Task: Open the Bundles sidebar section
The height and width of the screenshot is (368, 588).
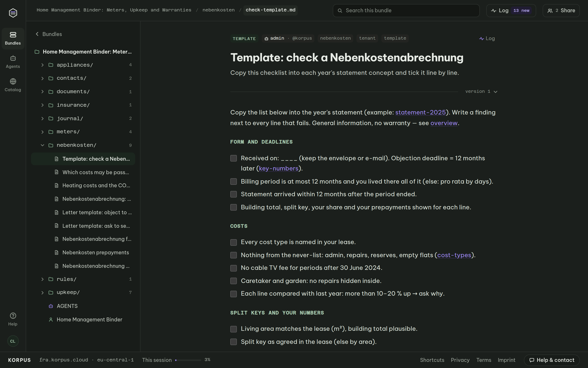Action: 13,38
